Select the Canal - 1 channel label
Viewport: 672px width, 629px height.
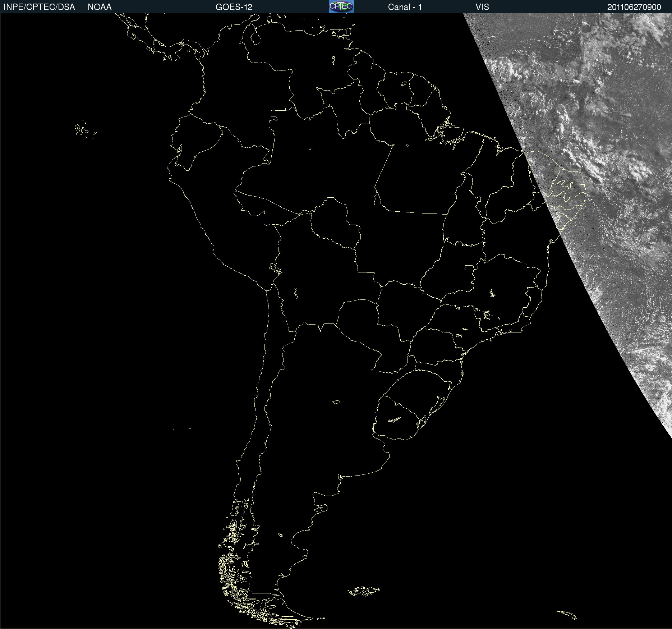click(405, 7)
